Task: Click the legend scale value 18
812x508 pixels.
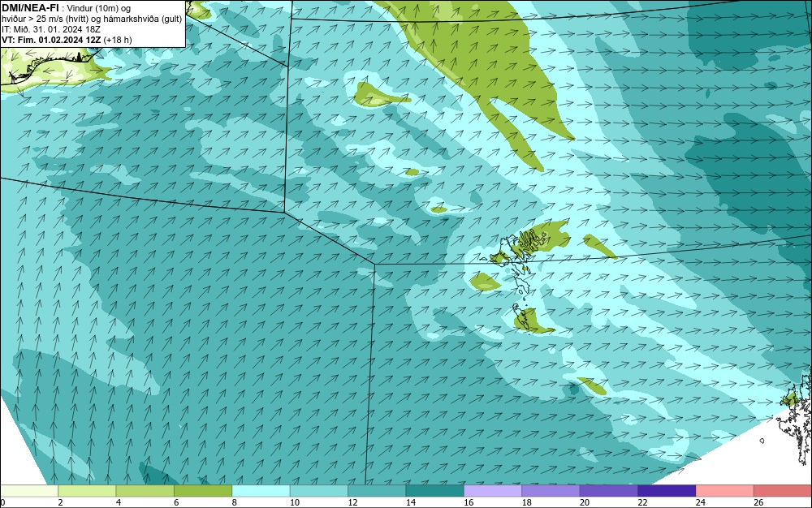Action: point(526,502)
